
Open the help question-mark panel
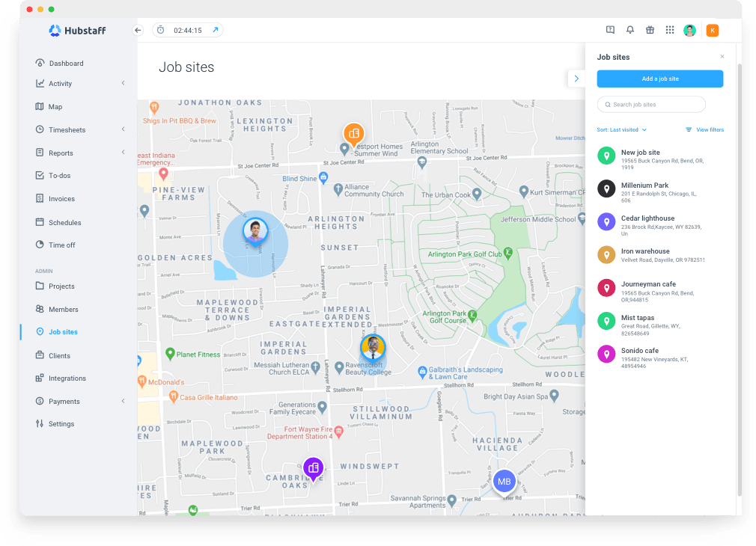click(x=609, y=30)
